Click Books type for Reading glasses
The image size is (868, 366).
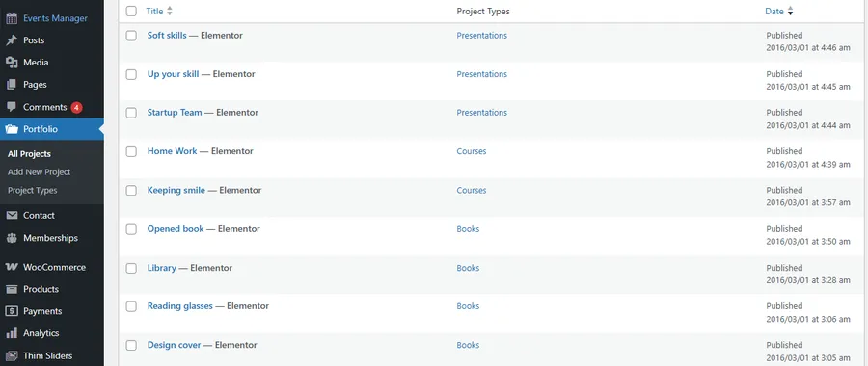click(468, 305)
